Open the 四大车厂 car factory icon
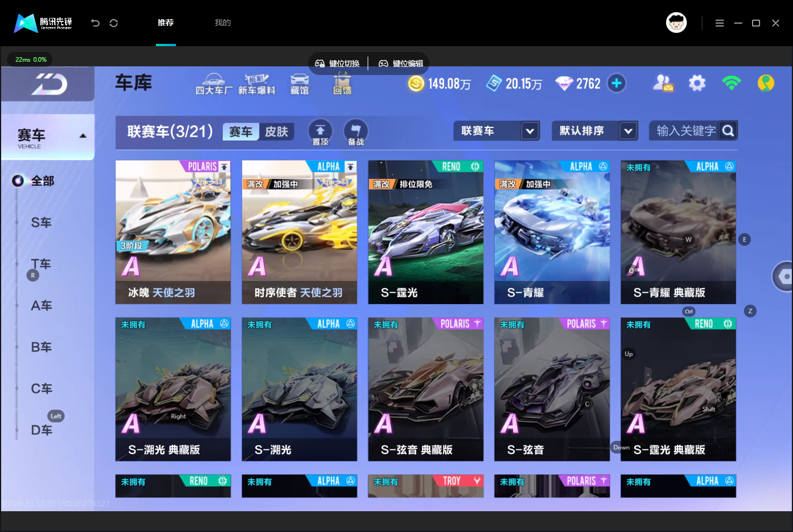 [x=214, y=84]
